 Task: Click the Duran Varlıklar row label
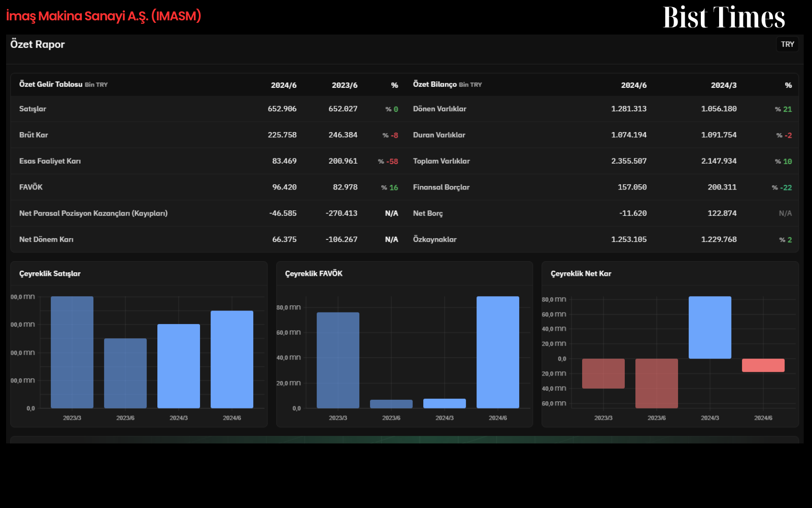439,135
